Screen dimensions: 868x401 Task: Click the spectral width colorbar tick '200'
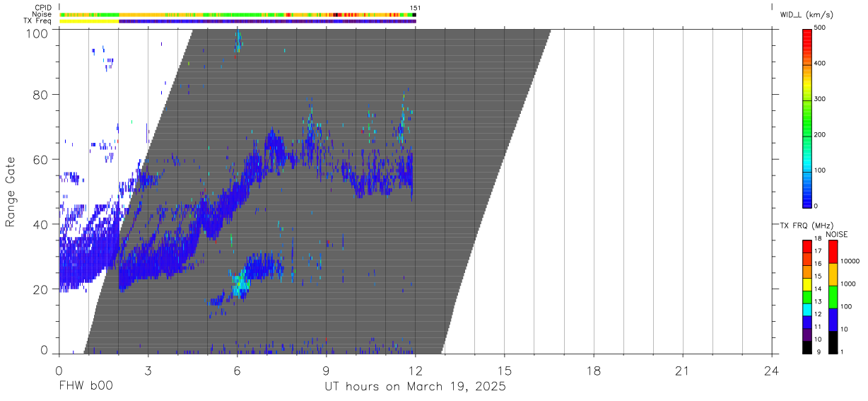tap(820, 135)
